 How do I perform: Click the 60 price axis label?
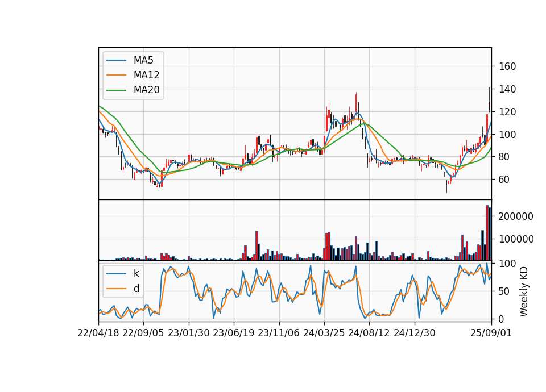tap(504, 180)
